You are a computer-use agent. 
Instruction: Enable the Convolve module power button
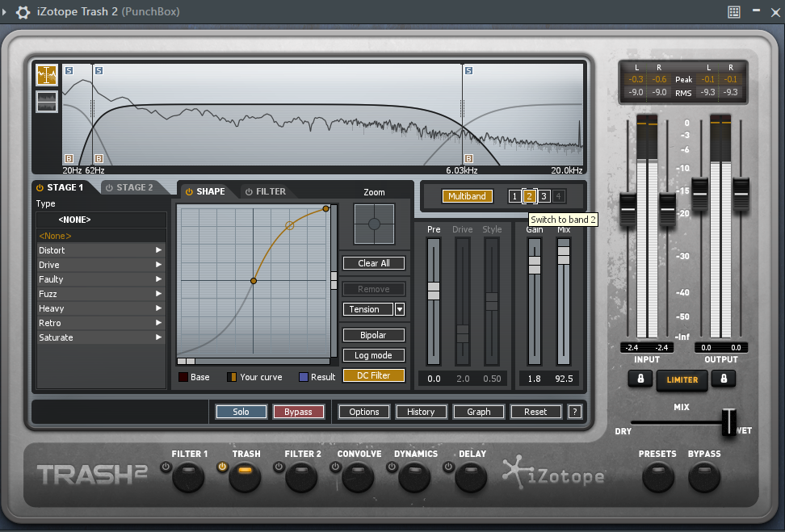point(335,467)
